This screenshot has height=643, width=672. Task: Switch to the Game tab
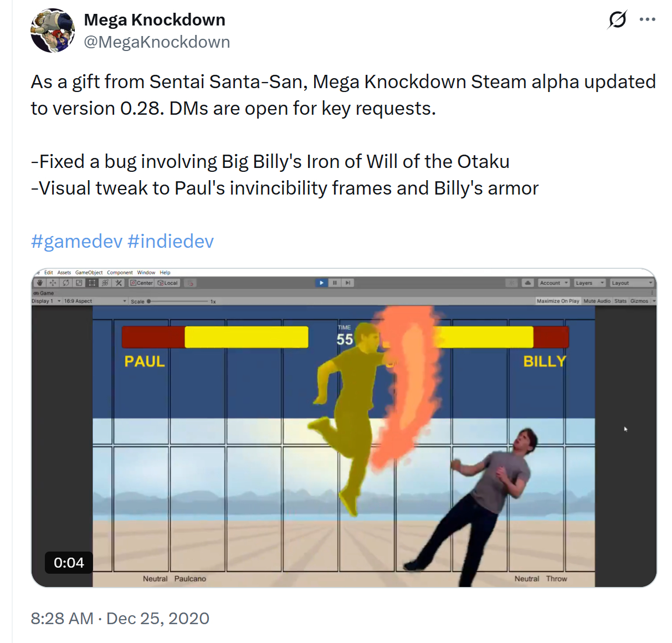44,293
